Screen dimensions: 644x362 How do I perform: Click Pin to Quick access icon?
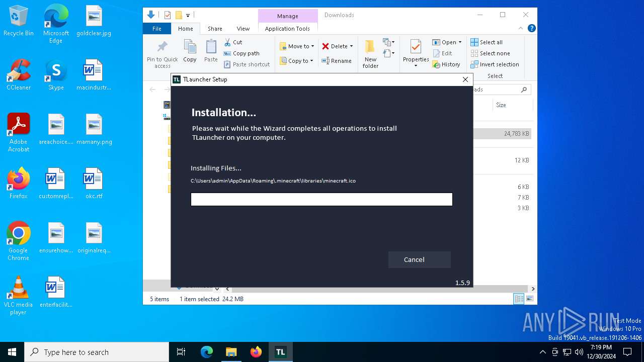coord(162,54)
